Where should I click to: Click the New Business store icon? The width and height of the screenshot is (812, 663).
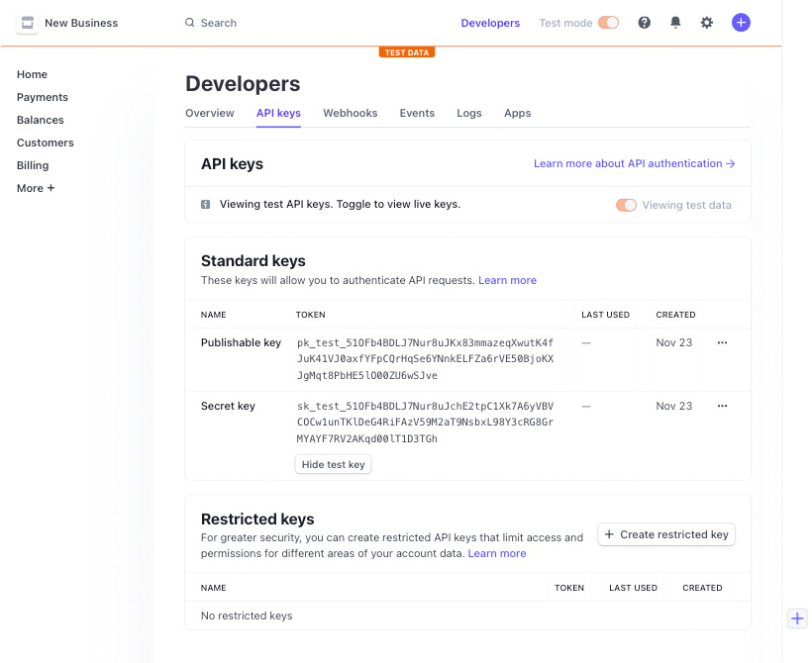[x=28, y=23]
